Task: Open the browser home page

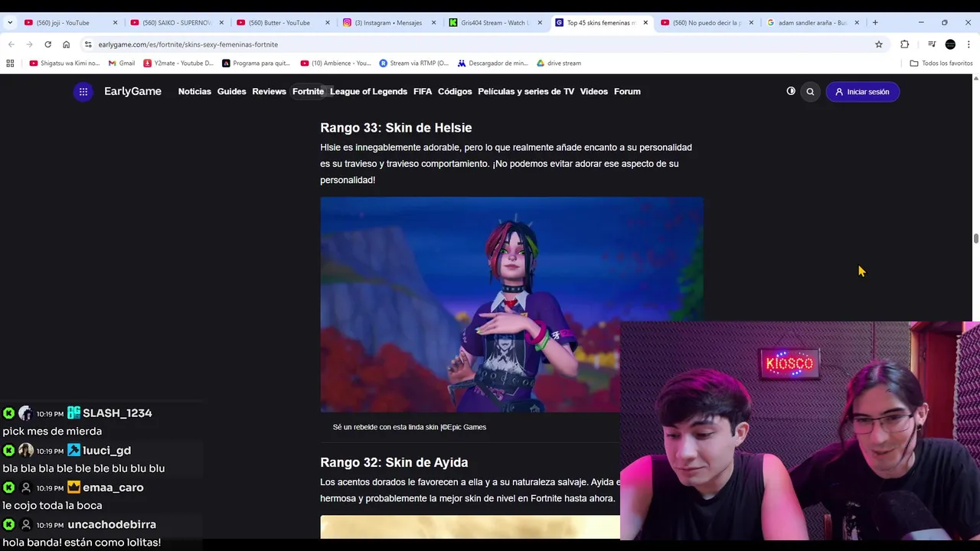Action: tap(66, 44)
